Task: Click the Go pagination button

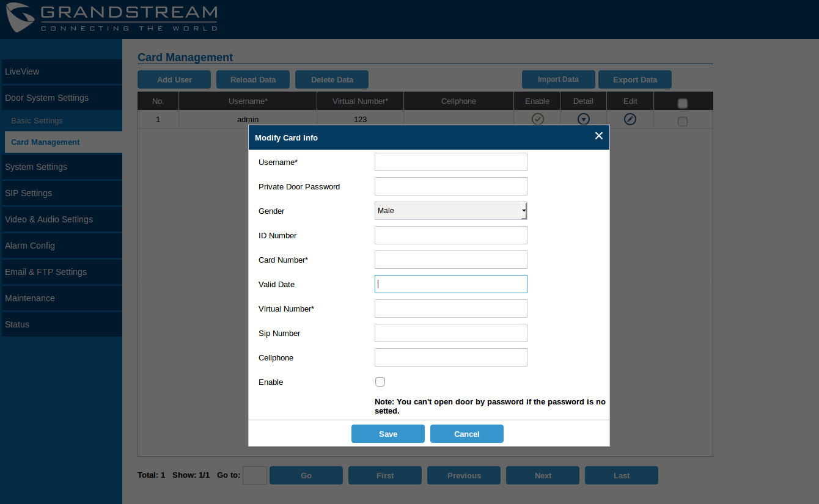Action: pyautogui.click(x=306, y=475)
